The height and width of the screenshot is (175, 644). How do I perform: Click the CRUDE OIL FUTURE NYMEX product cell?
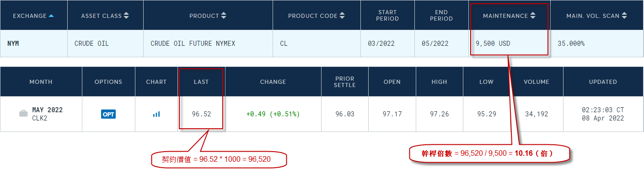tap(193, 44)
